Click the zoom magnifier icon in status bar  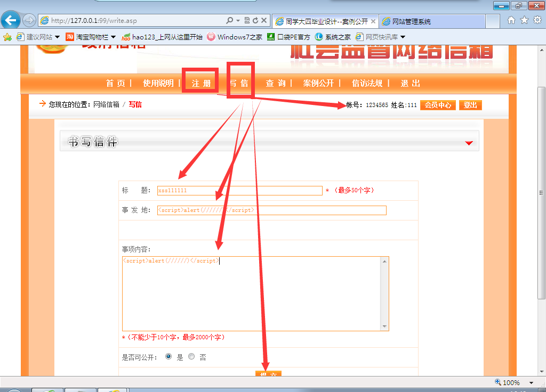click(498, 382)
